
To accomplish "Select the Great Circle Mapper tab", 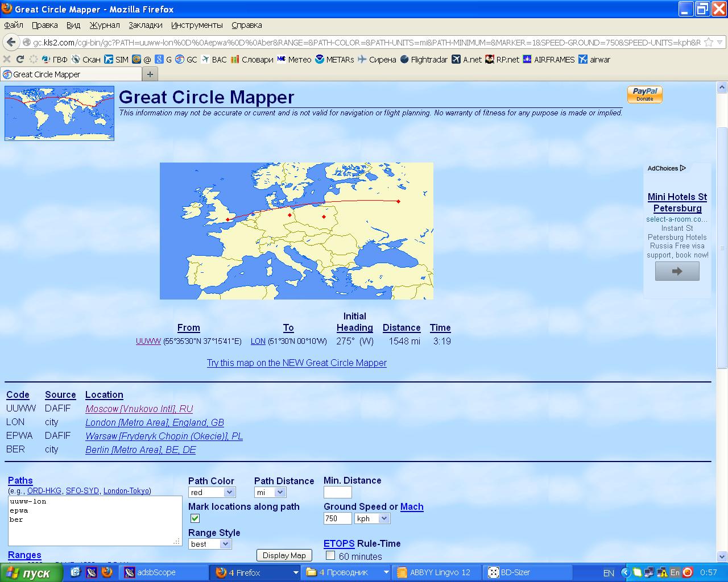I will tap(71, 74).
